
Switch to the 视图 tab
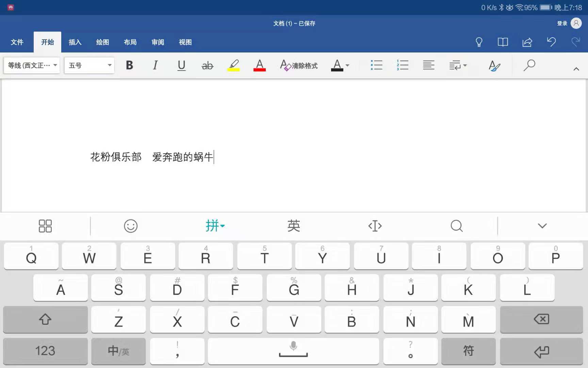[185, 42]
